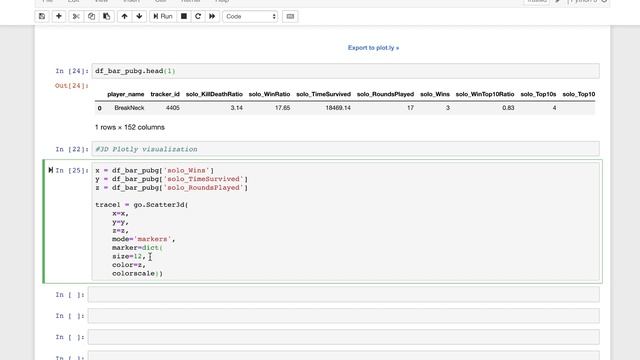Click the colorscale code line
This screenshot has width=640, height=360.
[138, 273]
